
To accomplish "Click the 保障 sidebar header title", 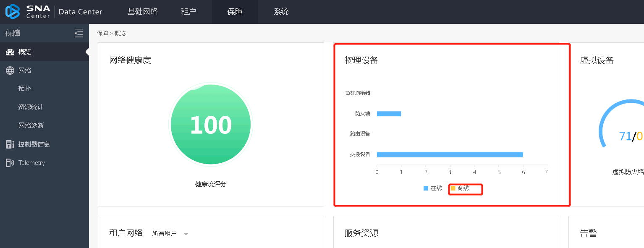I will point(13,33).
